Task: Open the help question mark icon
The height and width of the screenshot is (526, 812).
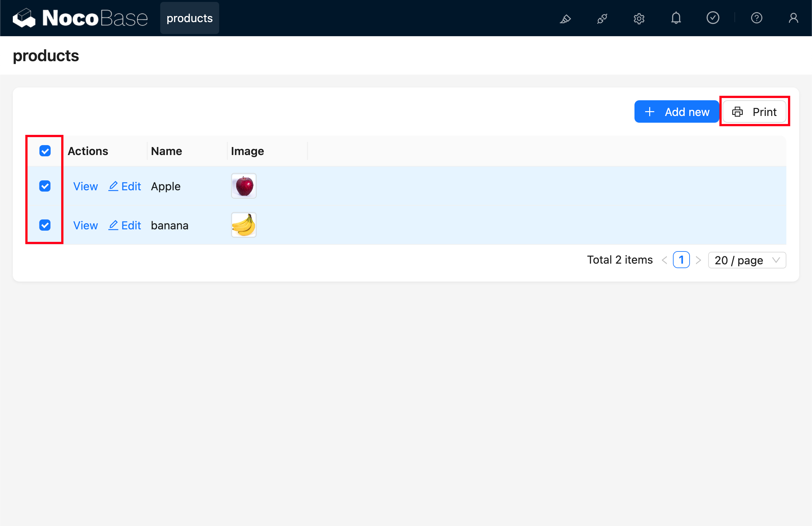Action: click(756, 18)
